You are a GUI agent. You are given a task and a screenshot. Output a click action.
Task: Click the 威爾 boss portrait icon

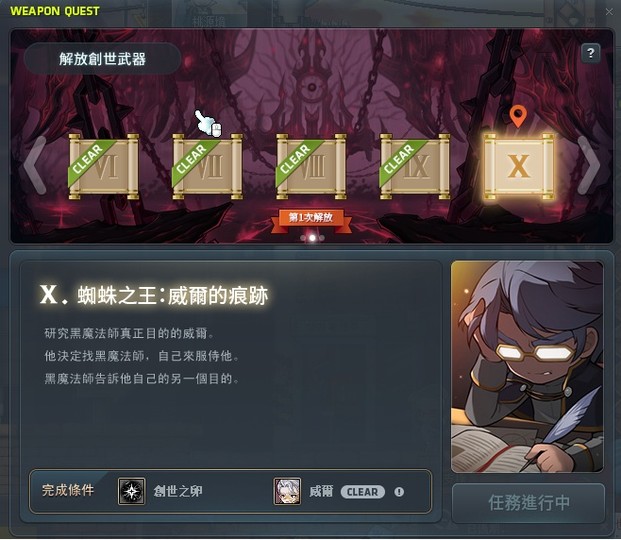pyautogui.click(x=287, y=491)
